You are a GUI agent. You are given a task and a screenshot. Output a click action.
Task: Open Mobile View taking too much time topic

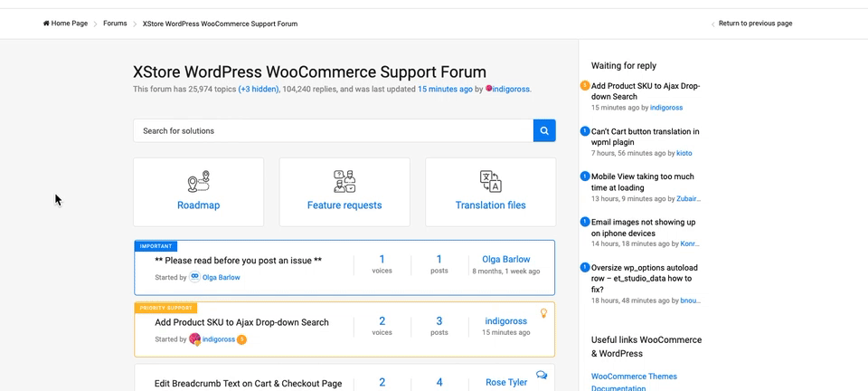[x=642, y=182]
